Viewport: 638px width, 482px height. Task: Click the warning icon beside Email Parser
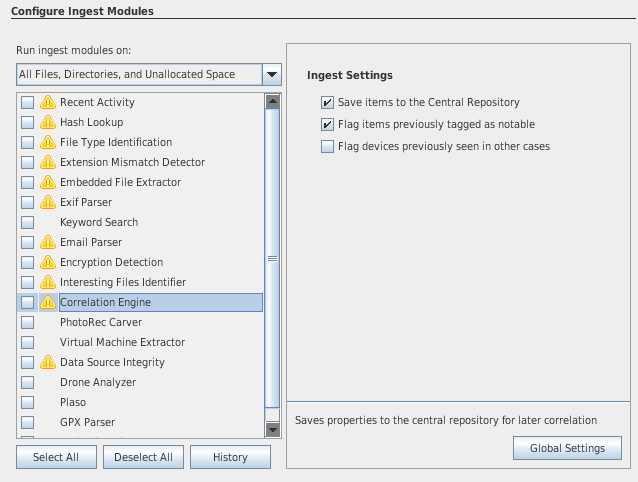[47, 242]
